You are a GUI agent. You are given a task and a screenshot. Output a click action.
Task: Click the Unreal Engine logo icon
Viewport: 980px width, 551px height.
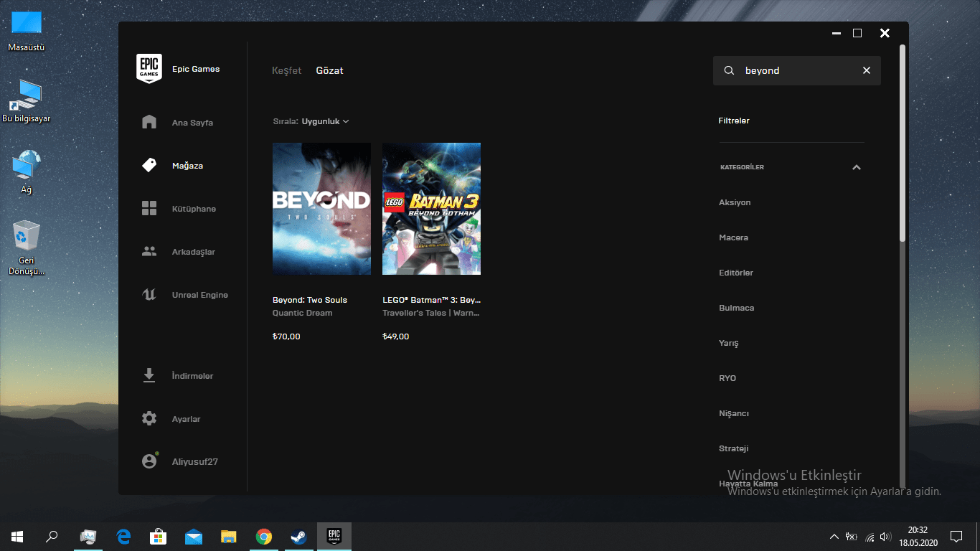[149, 295]
